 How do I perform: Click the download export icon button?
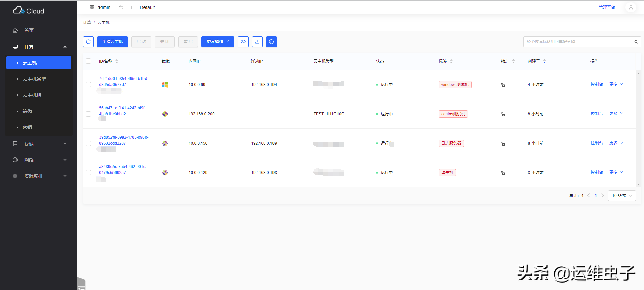[x=257, y=42]
